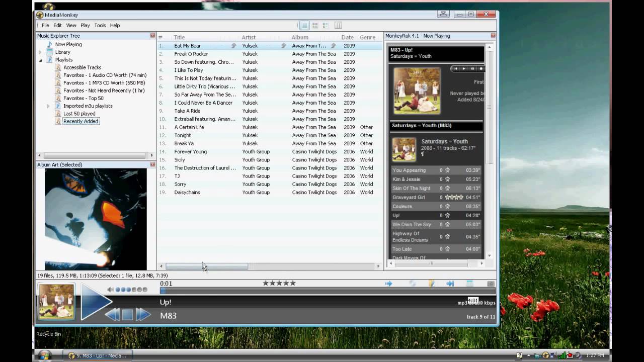
Task: Sort tracks by the Genre column header
Action: tap(367, 37)
